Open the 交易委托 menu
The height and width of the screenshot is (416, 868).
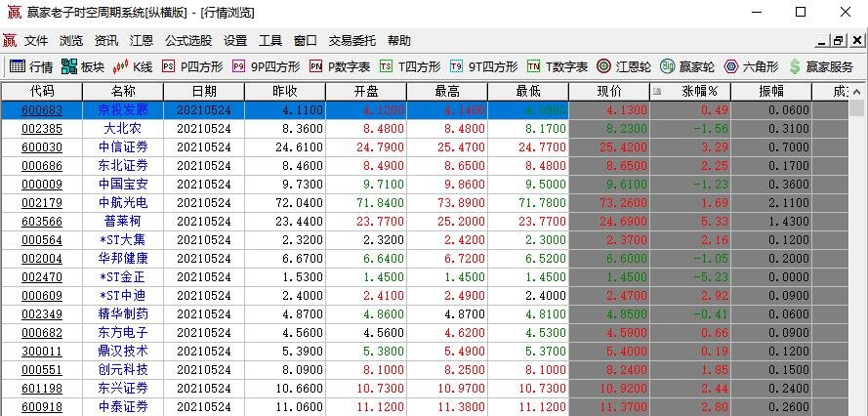352,40
